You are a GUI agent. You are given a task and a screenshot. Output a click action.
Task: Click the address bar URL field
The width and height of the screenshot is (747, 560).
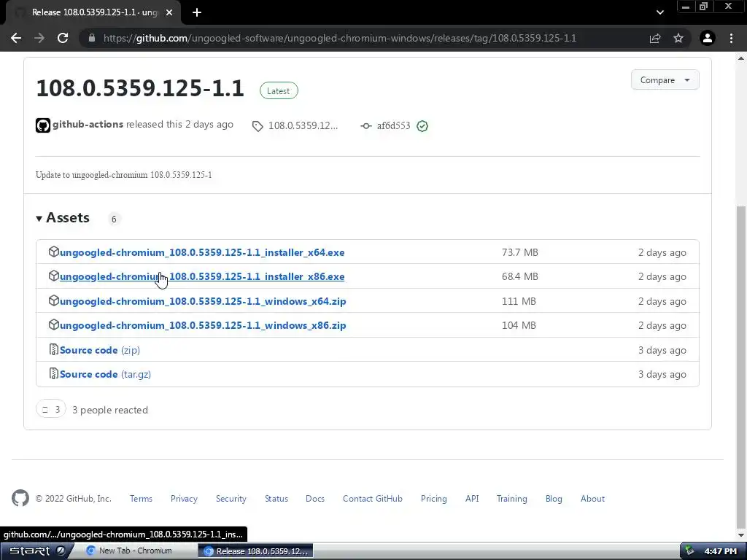339,38
